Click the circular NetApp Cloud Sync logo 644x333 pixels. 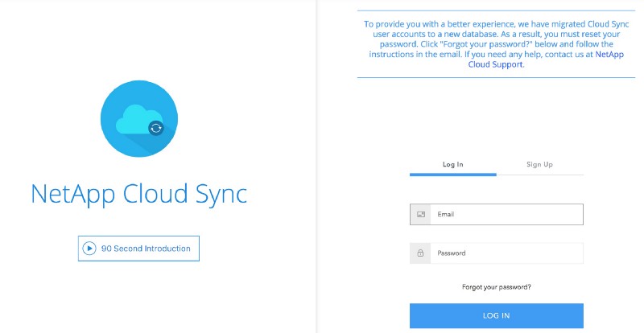click(x=138, y=121)
